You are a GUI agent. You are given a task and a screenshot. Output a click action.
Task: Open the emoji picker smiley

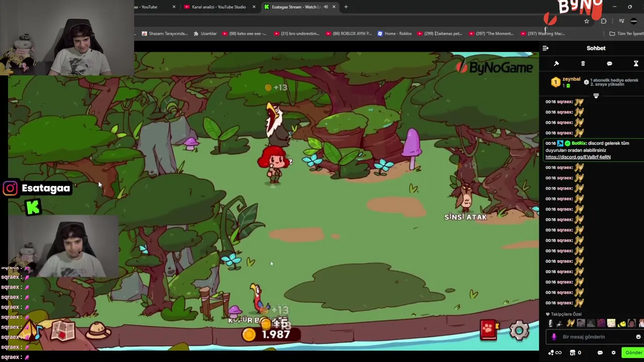638,337
